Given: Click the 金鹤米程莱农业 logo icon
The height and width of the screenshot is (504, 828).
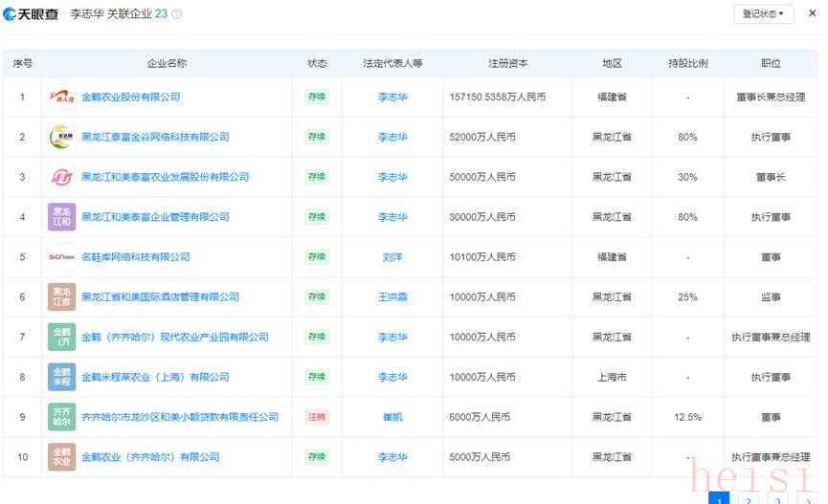Looking at the screenshot, I should (61, 377).
